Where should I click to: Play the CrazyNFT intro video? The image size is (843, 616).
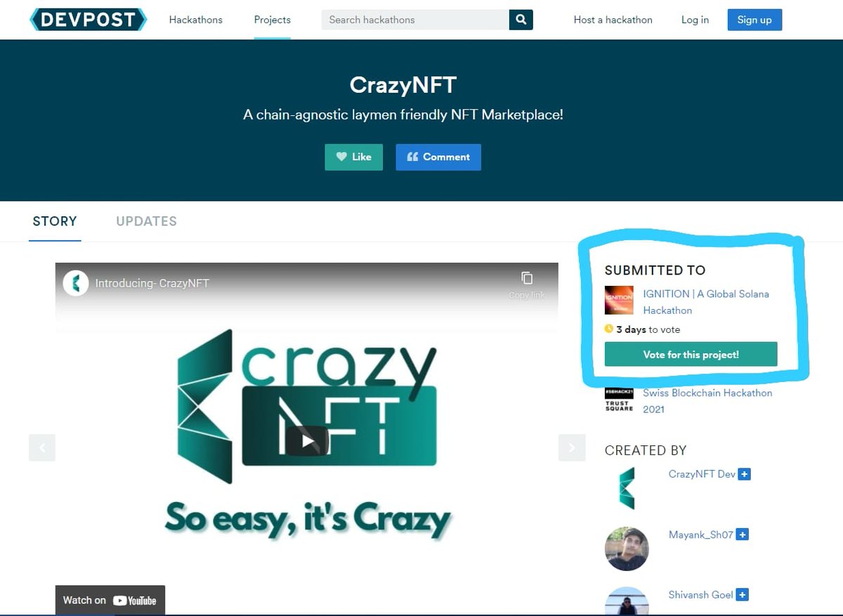307,441
